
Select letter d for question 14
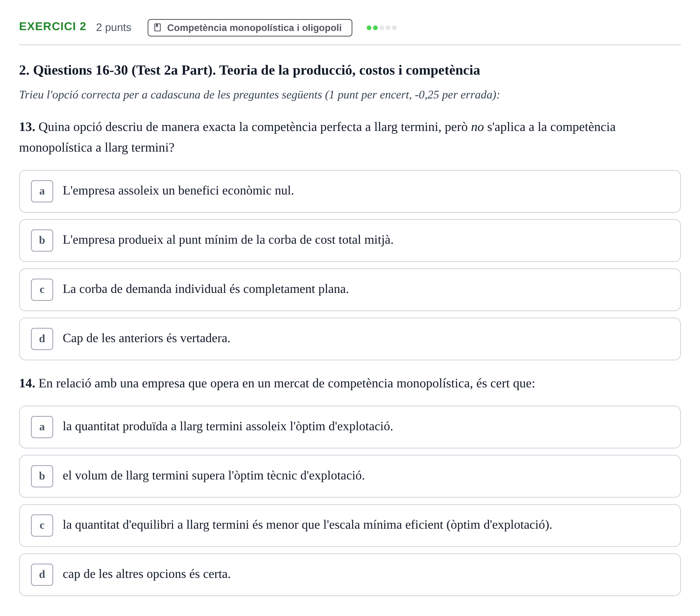pos(42,575)
